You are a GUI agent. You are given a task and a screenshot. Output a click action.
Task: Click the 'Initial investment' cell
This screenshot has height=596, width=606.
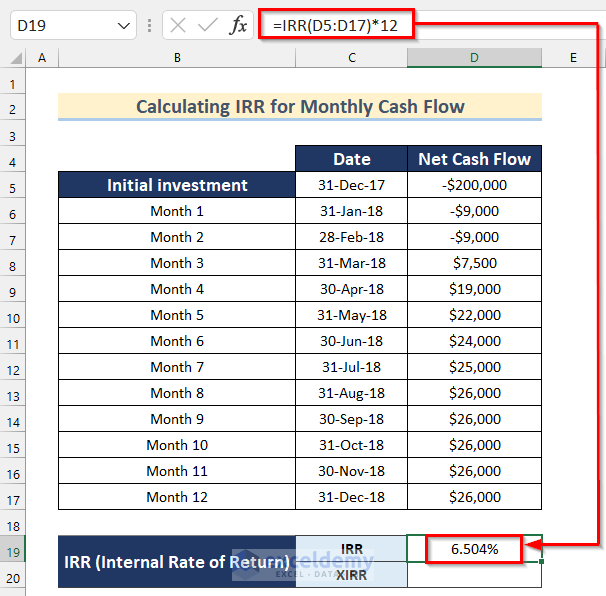click(x=177, y=185)
